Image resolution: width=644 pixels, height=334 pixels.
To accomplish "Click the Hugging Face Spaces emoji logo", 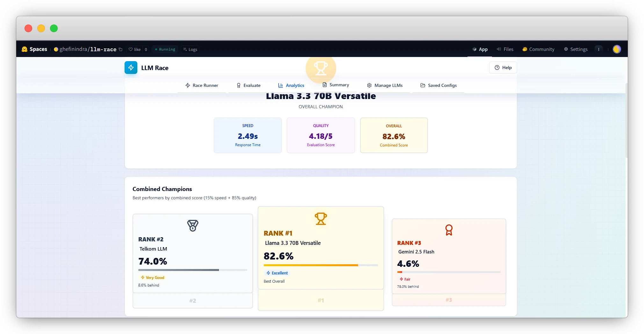I will point(25,49).
